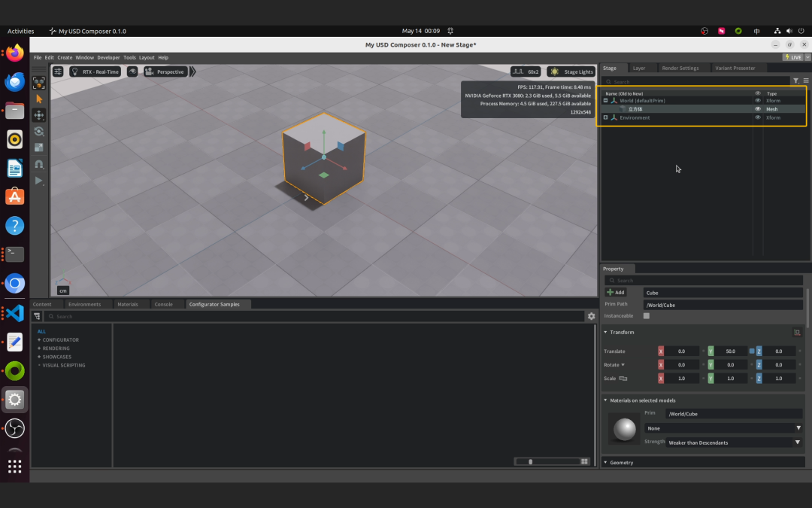The height and width of the screenshot is (508, 812).
Task: Collapse the Geometry section
Action: click(605, 462)
